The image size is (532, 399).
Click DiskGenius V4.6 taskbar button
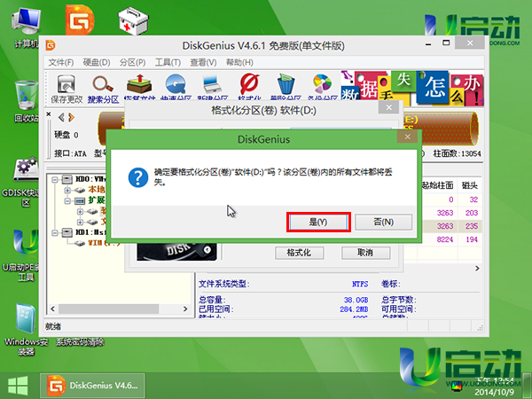click(92, 386)
